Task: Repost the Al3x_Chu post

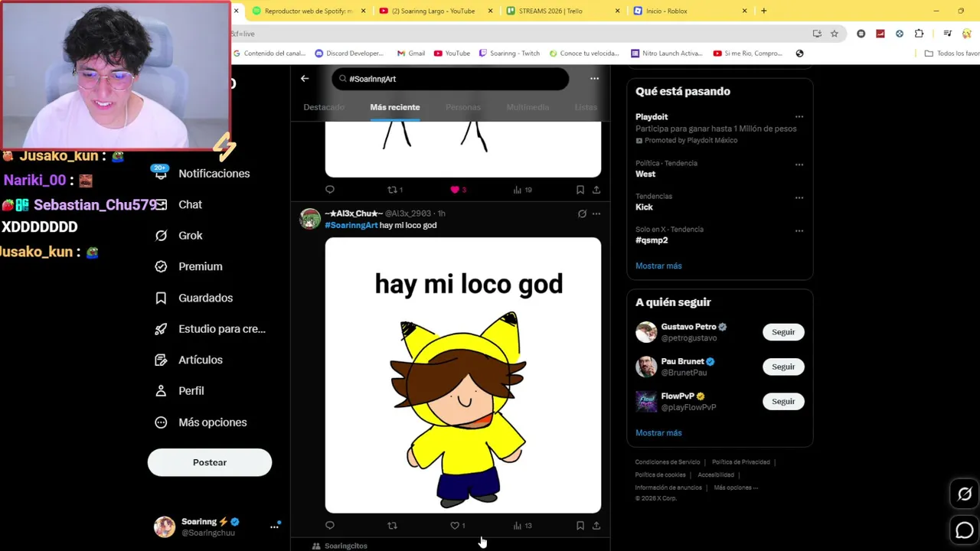Action: point(392,526)
